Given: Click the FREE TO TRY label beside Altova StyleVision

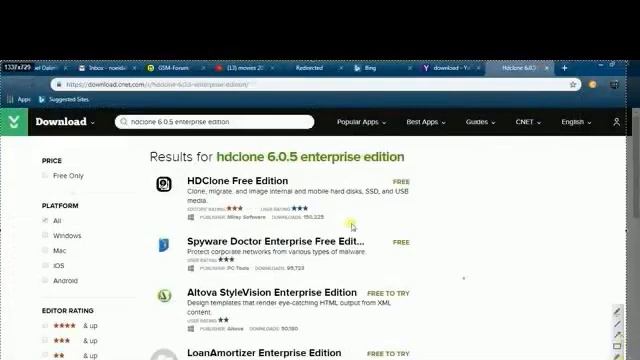Looking at the screenshot, I should (x=388, y=293).
